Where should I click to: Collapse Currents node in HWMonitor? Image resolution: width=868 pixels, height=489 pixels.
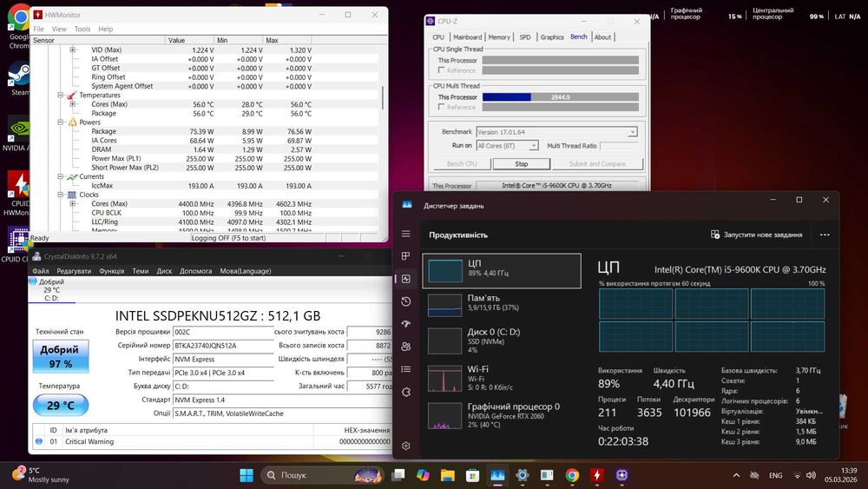pos(61,176)
